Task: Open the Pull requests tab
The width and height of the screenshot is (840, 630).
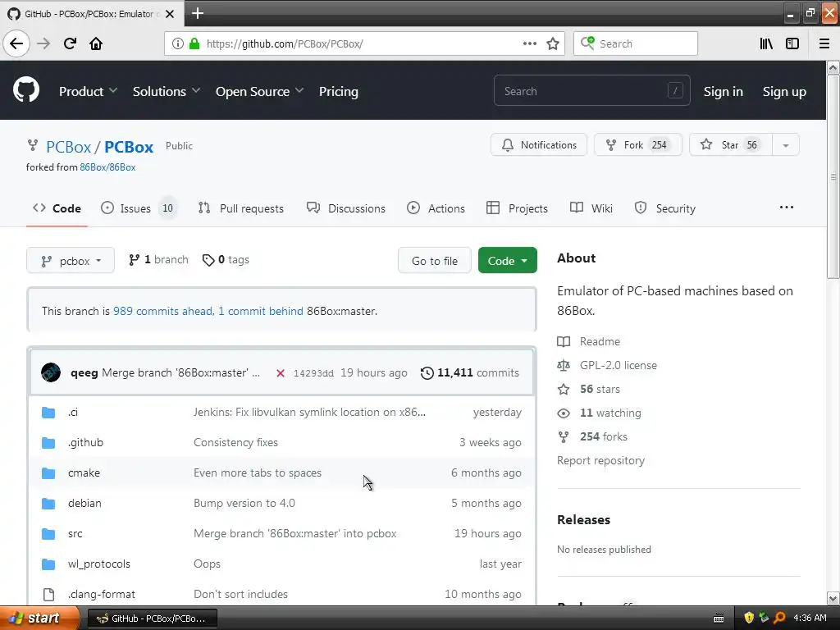Action: point(241,208)
